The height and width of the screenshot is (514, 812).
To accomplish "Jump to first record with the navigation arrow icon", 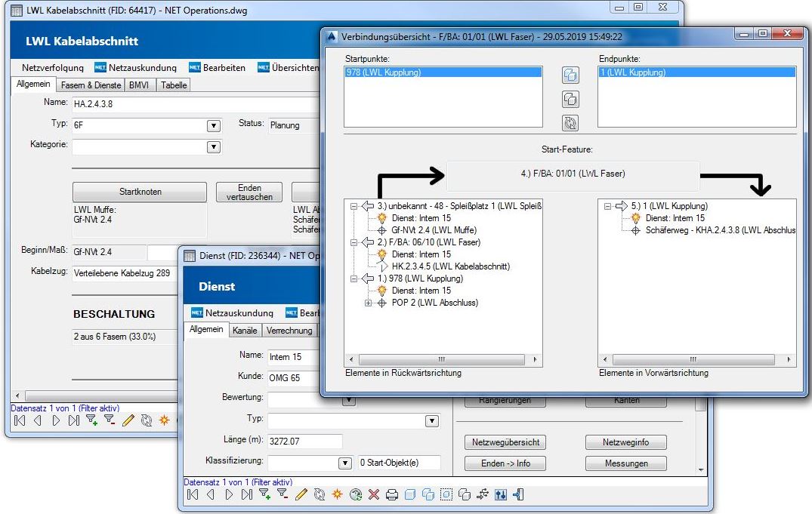I will tap(193, 494).
